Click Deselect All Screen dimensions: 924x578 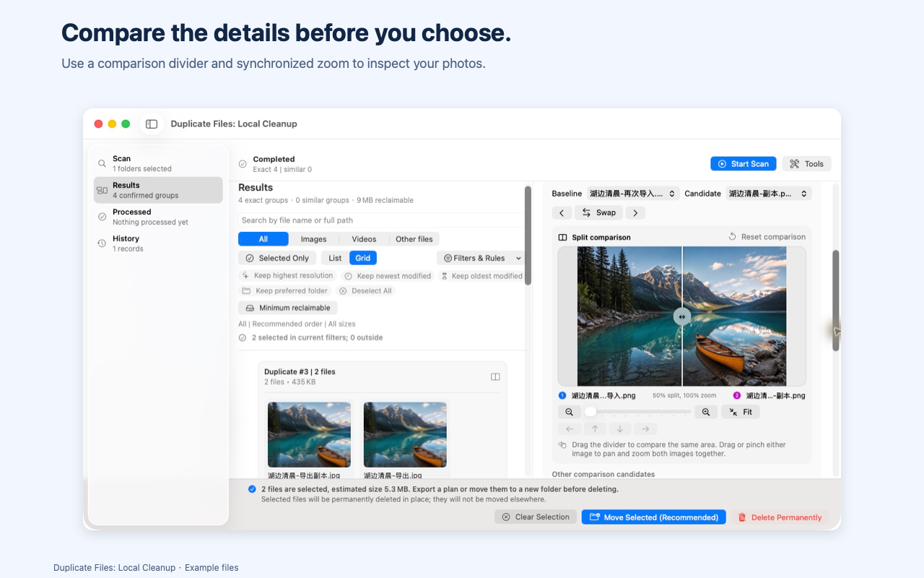365,291
